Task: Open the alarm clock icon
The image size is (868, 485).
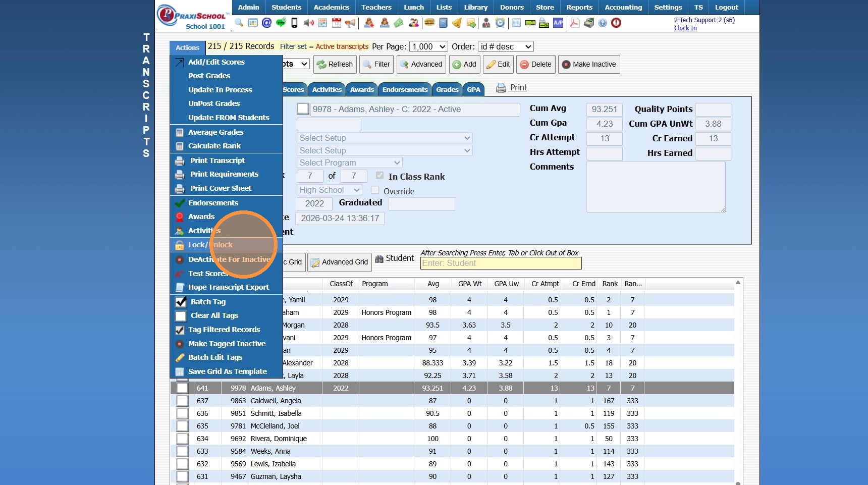Action: (x=500, y=23)
